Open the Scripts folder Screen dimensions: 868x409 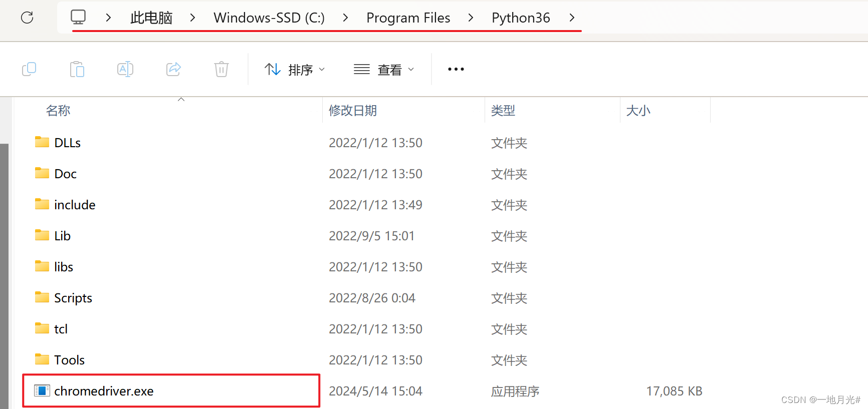point(73,297)
